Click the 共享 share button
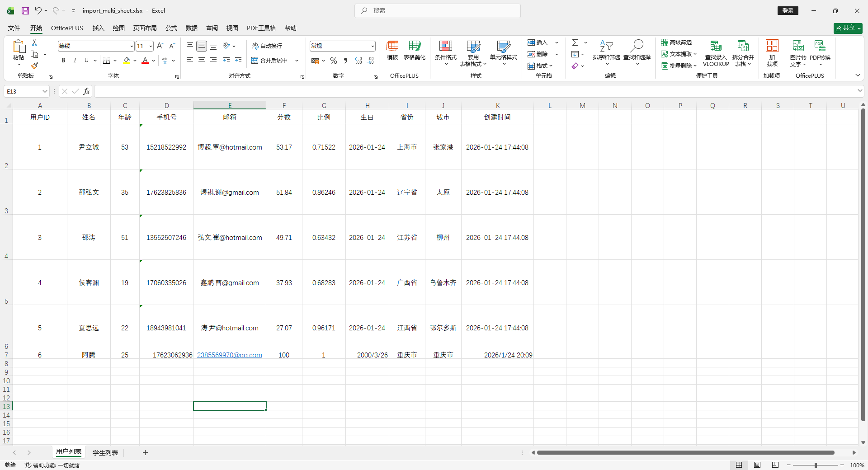This screenshot has height=470, width=868. (848, 28)
